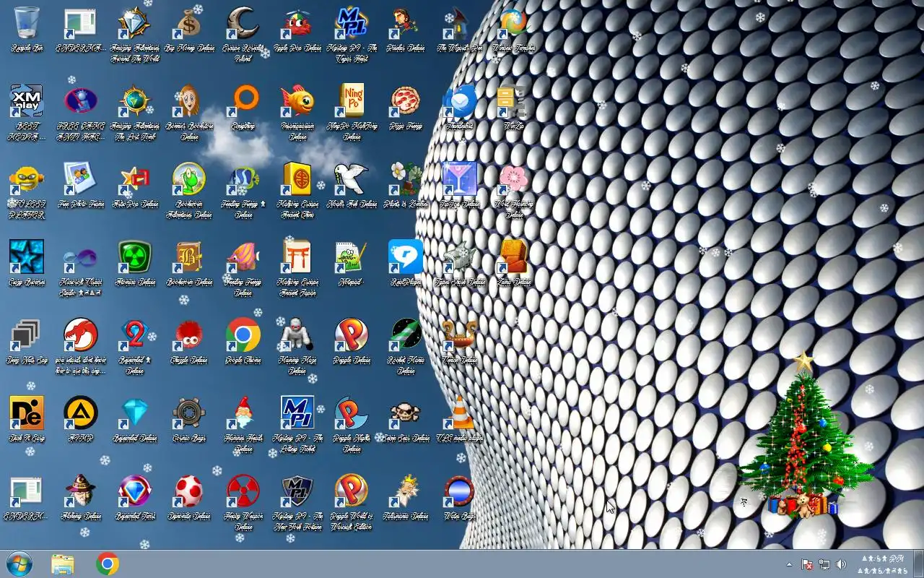This screenshot has width=924, height=578.
Task: Launch Ning Po MahJong Deluxe shortcut
Action: coord(352,101)
